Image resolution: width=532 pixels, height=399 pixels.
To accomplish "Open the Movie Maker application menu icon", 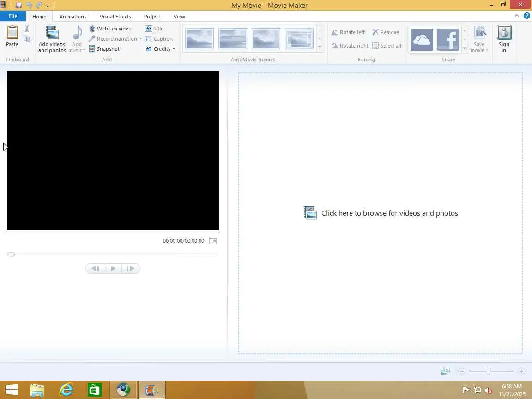I will pyautogui.click(x=3, y=5).
